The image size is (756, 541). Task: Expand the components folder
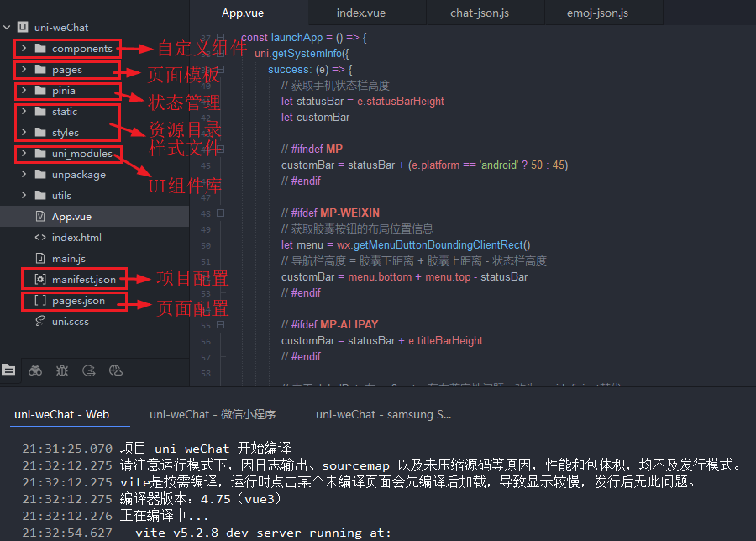coord(23,48)
